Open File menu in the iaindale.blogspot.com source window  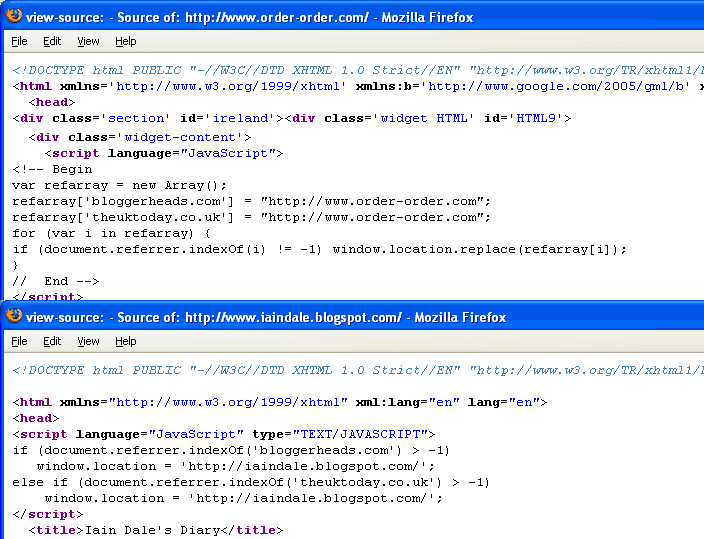coord(19,341)
